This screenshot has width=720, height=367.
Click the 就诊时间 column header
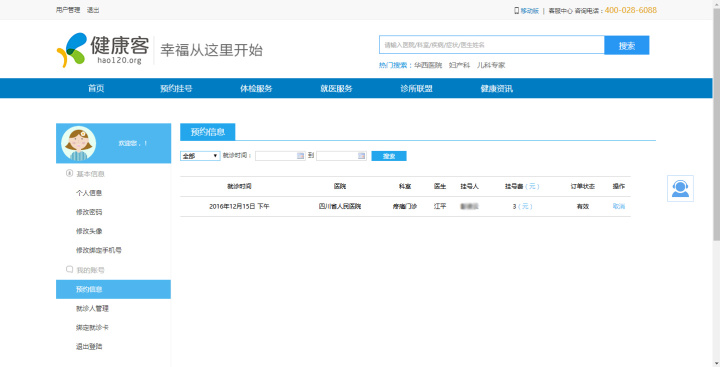239,186
